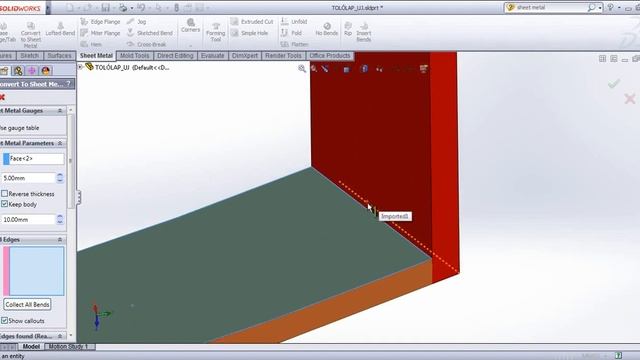Click the Simple Hole tool
The height and width of the screenshot is (360, 640).
coord(249,33)
